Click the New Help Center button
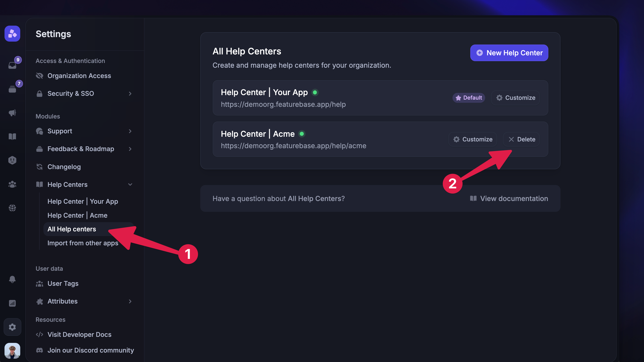Viewport: 644px width, 362px height. (x=509, y=53)
